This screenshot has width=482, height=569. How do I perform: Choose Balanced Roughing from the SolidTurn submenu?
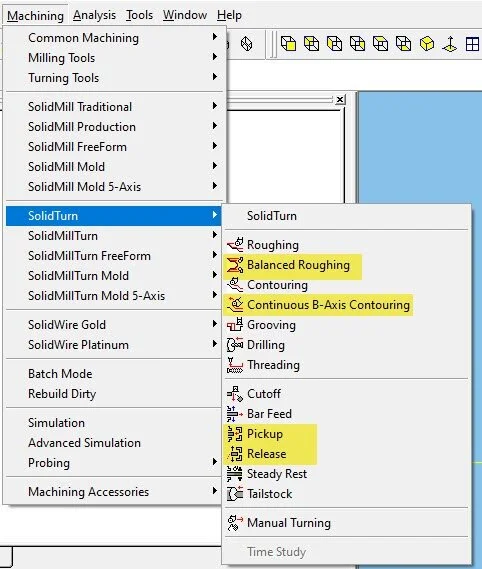(x=298, y=265)
